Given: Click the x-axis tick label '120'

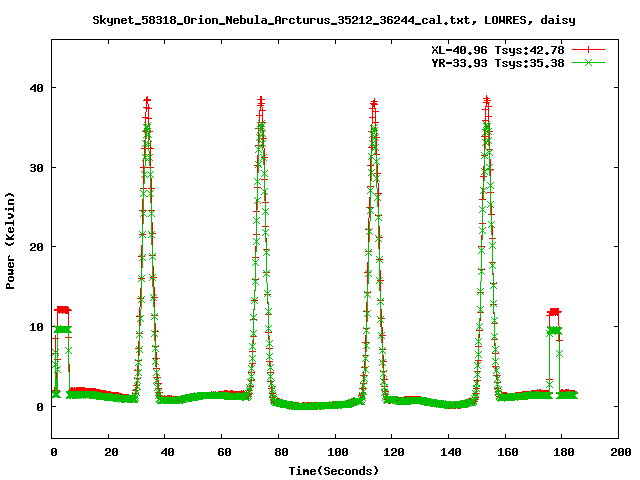Looking at the screenshot, I should (394, 452).
